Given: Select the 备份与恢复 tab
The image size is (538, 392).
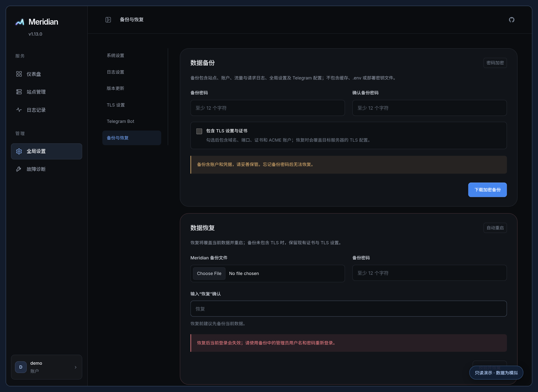Looking at the screenshot, I should click(132, 138).
